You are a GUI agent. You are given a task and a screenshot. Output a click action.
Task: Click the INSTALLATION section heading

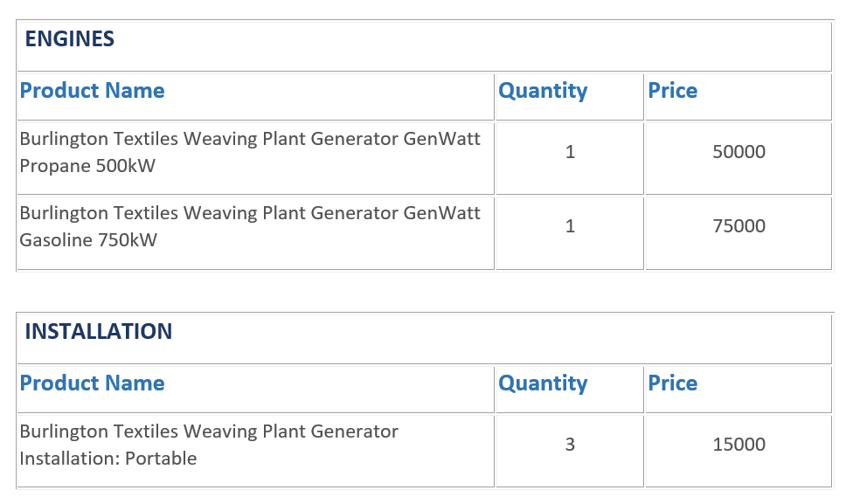point(98,332)
